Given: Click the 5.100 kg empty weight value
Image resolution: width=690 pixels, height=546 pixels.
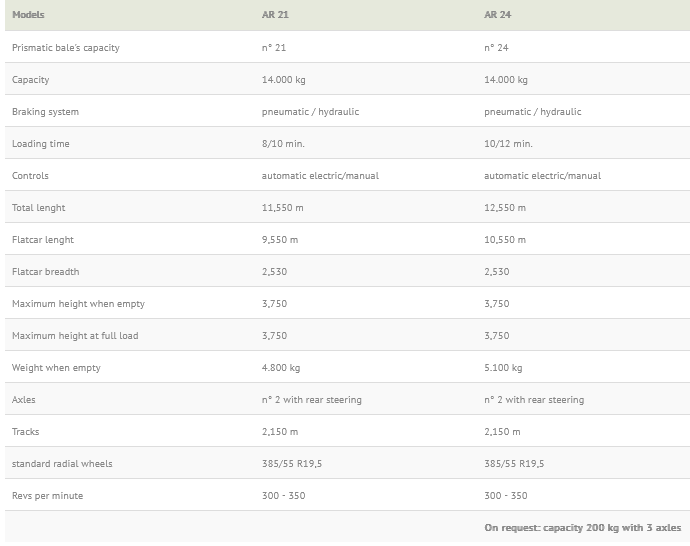Looking at the screenshot, I should coord(503,368).
